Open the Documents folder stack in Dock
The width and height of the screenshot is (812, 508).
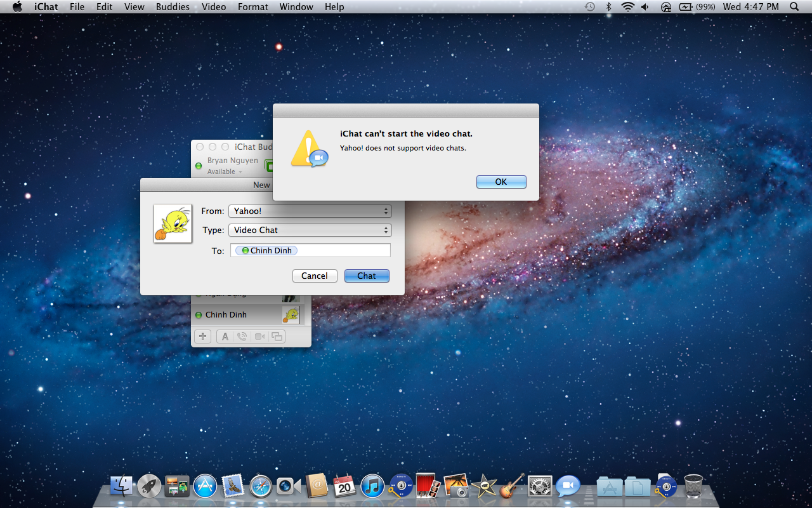click(x=638, y=486)
